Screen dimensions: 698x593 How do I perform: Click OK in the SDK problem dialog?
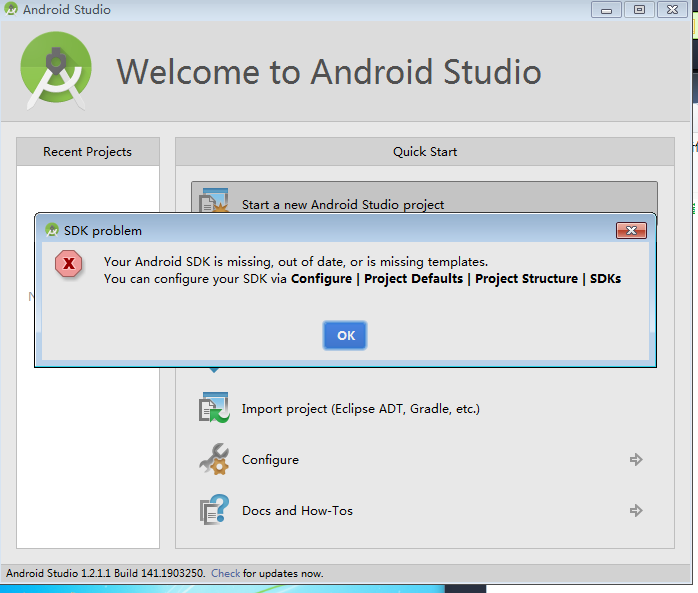(x=345, y=335)
